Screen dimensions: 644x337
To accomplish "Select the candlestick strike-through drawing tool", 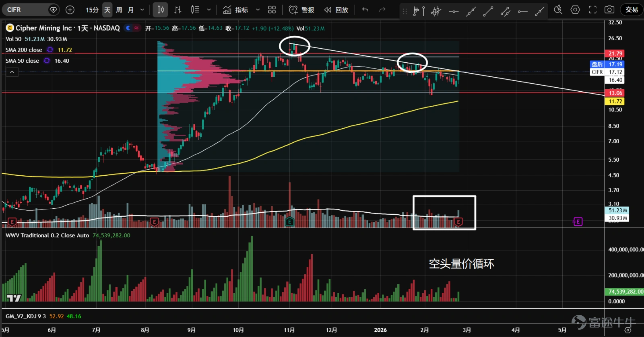I will click(436, 11).
